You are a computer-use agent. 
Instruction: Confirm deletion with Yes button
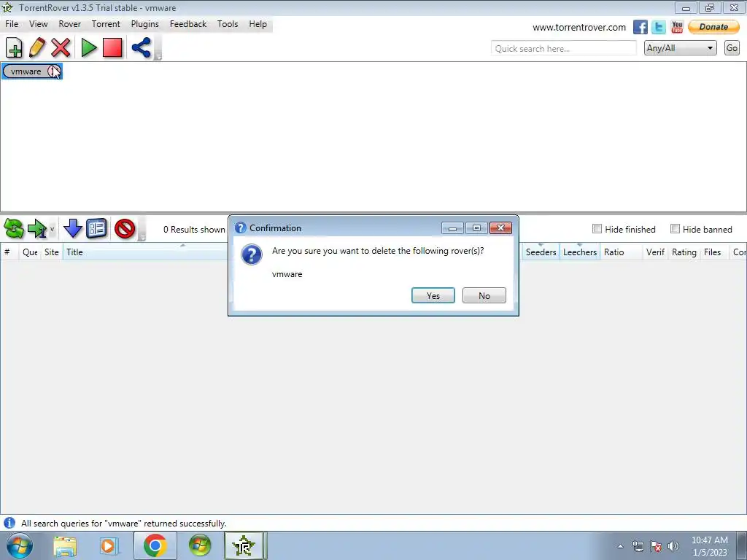(x=433, y=296)
